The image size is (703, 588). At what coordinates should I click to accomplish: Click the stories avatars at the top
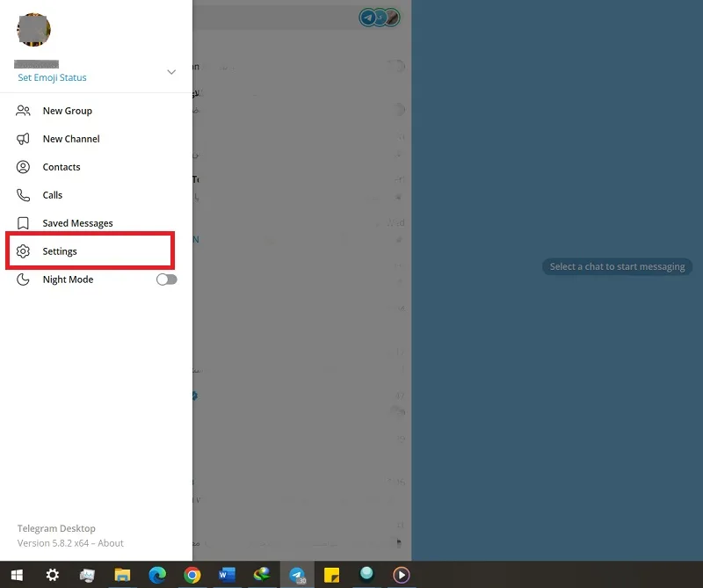pos(380,18)
